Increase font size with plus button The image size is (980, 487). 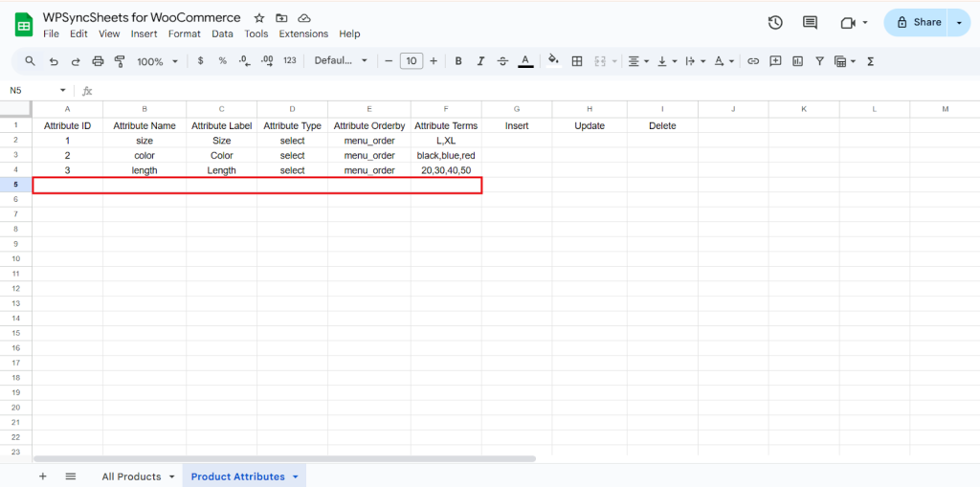pos(434,61)
